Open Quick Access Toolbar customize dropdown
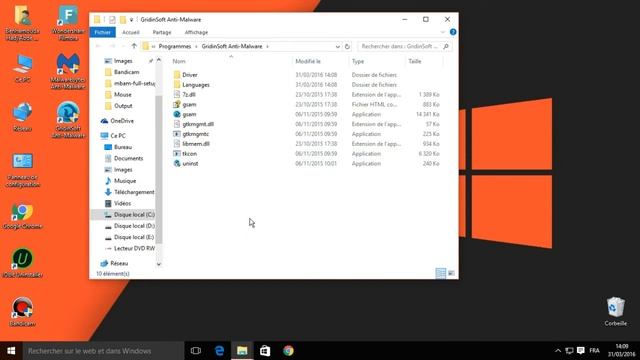This screenshot has width=640, height=360. 131,20
